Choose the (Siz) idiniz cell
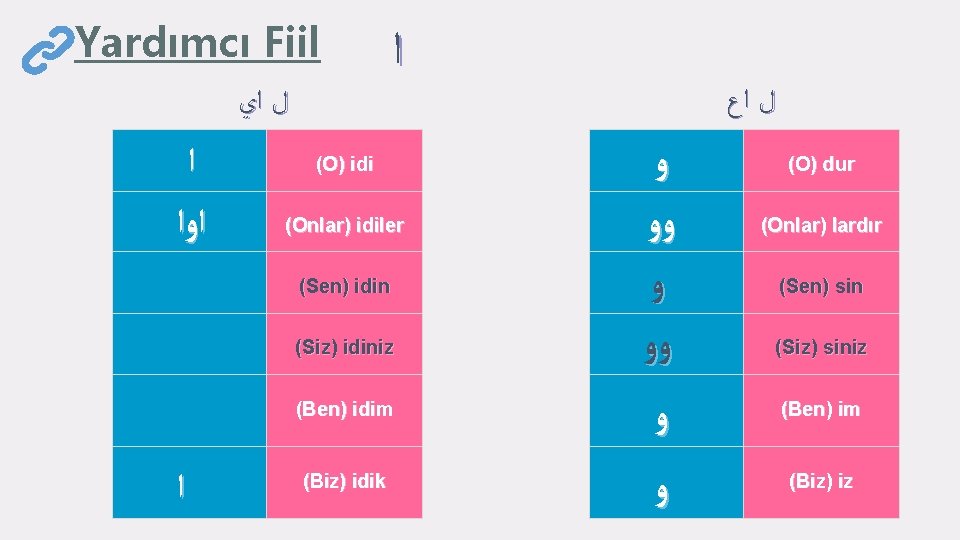The height and width of the screenshot is (540, 960). point(344,344)
